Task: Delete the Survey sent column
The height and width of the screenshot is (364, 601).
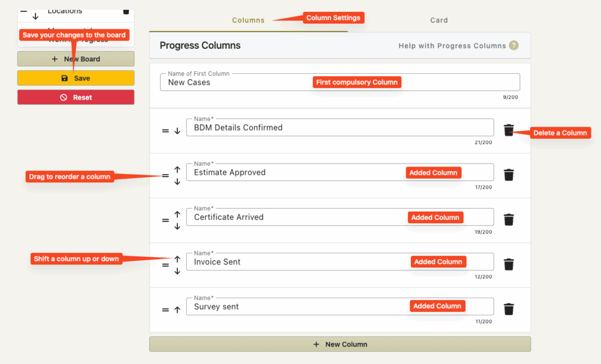Action: [x=509, y=309]
